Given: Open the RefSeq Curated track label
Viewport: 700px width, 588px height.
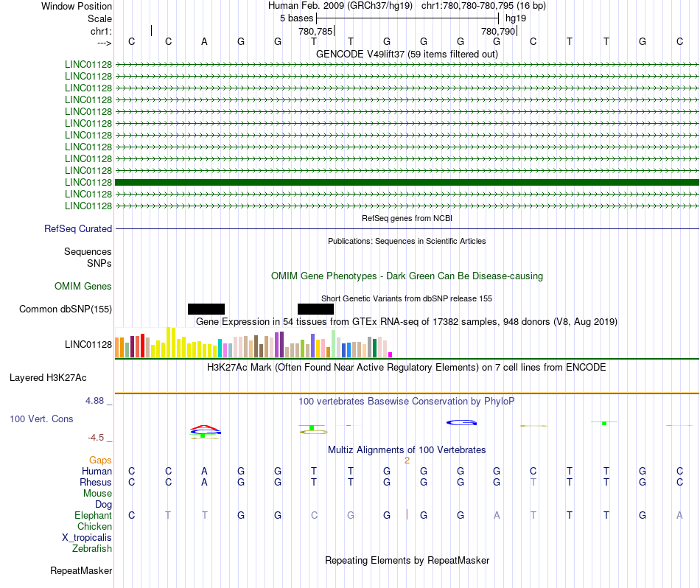Looking at the screenshot, I should (77, 228).
